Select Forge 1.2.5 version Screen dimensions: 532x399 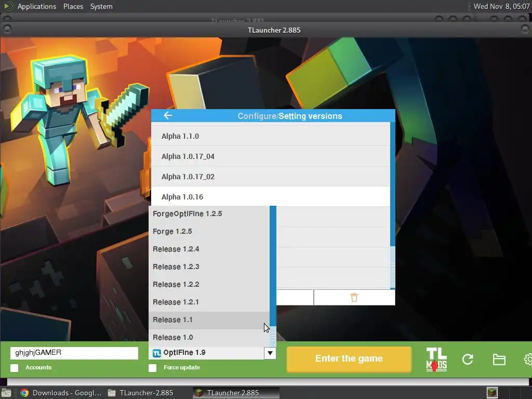pos(209,231)
